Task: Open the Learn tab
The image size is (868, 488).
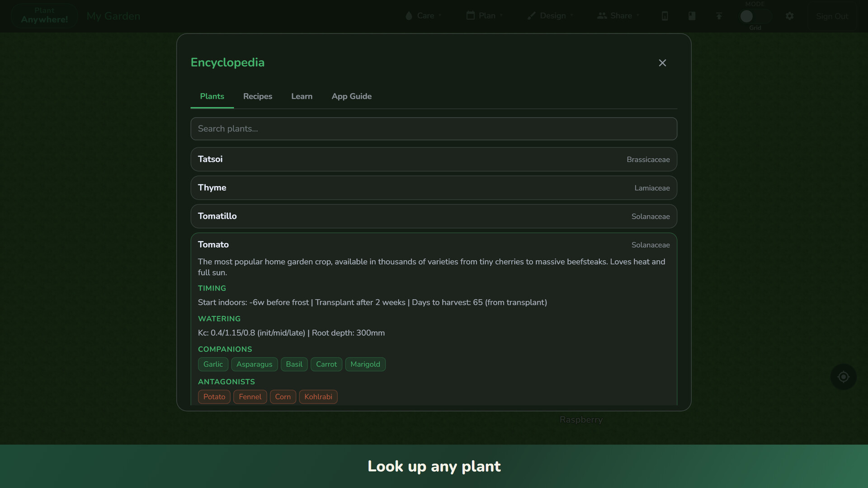Action: click(x=302, y=96)
